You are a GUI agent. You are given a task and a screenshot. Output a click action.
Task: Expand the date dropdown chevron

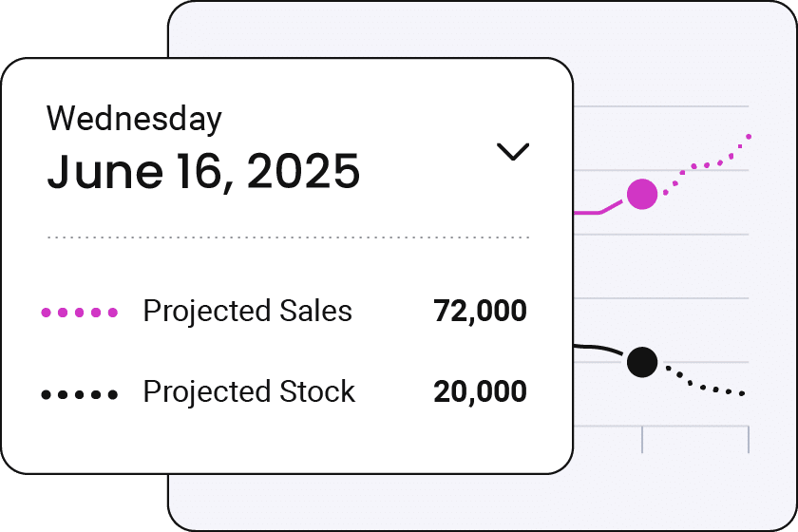point(512,152)
